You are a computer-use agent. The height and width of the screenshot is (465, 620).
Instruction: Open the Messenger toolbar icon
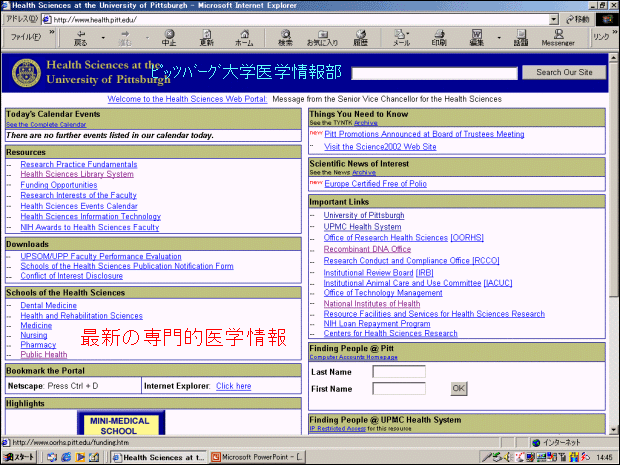[558, 37]
